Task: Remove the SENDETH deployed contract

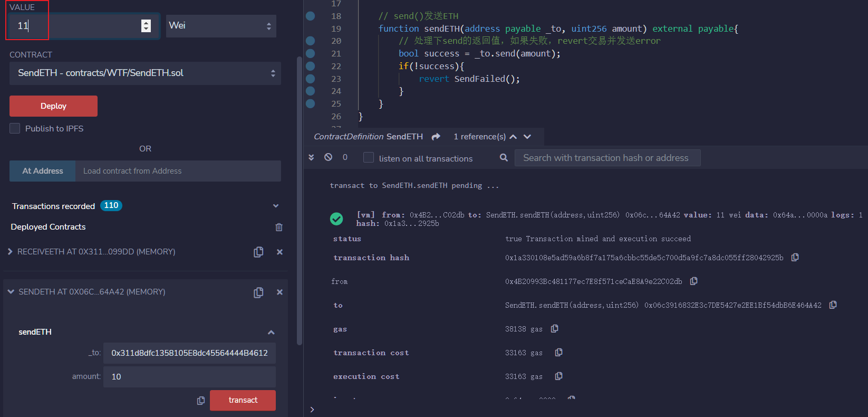Action: pyautogui.click(x=279, y=292)
